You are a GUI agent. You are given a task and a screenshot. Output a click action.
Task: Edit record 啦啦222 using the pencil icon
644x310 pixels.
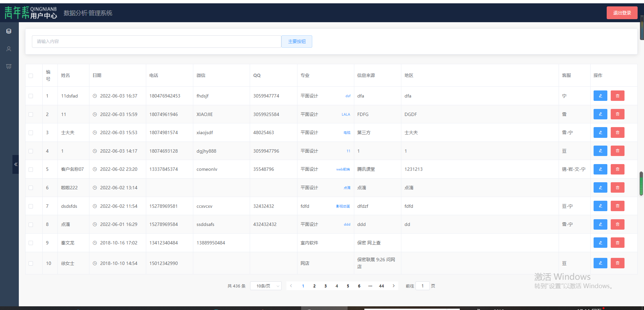[600, 187]
